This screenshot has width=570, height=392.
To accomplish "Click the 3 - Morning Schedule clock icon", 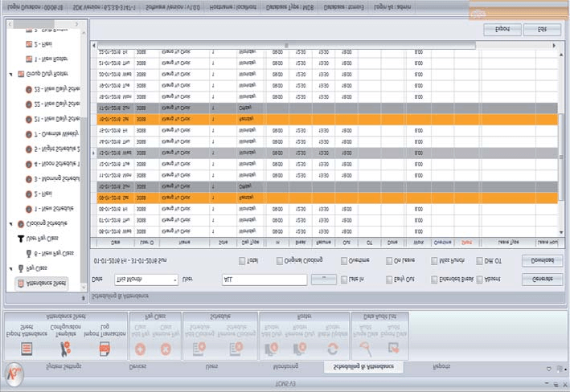I will [x=29, y=179].
